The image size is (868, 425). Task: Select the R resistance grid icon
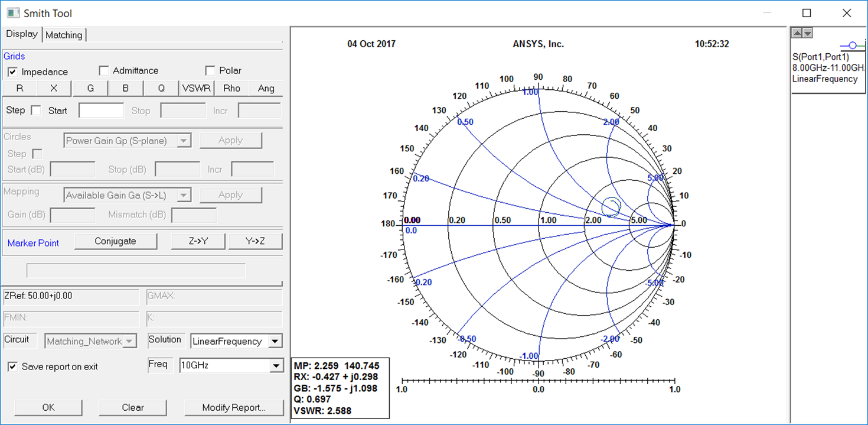click(19, 87)
